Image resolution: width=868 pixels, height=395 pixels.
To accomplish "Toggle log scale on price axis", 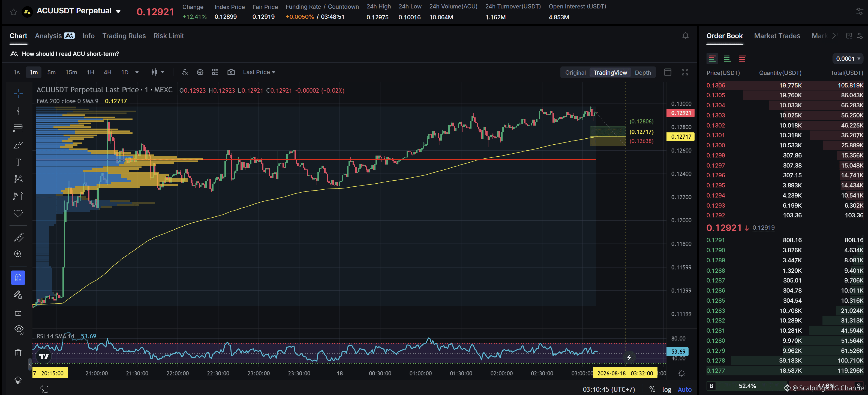I will pos(666,389).
